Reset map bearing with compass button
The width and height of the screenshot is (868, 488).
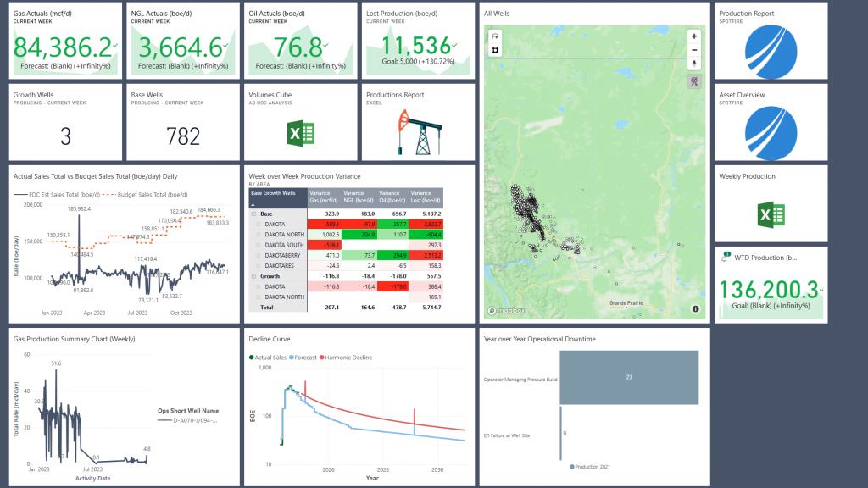[694, 64]
